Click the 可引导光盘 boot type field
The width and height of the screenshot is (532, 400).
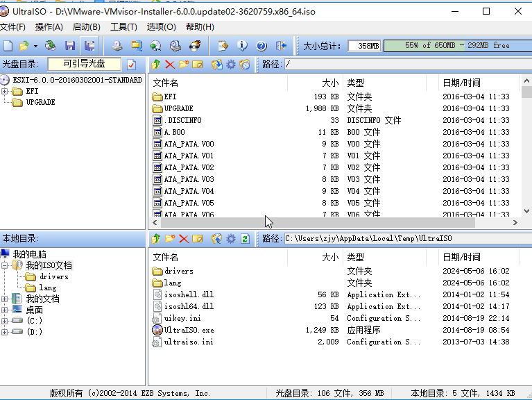[x=84, y=64]
